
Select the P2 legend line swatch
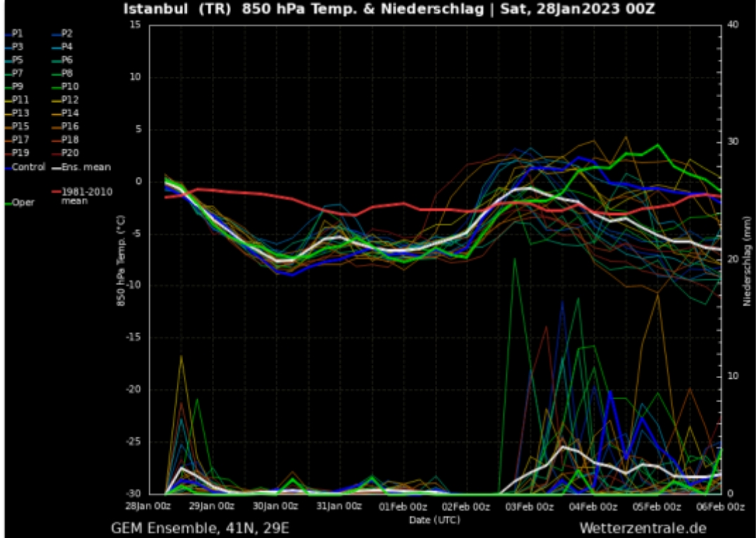56,34
